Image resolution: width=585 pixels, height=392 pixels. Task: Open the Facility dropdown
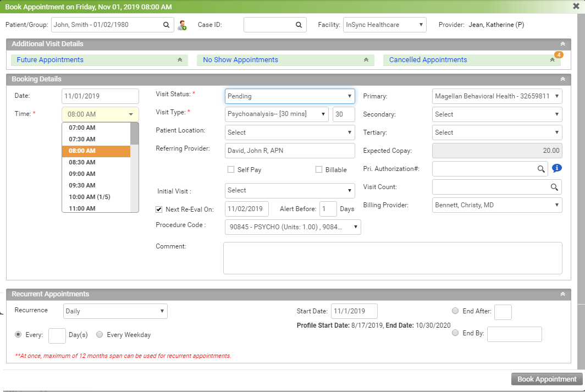[x=384, y=25]
